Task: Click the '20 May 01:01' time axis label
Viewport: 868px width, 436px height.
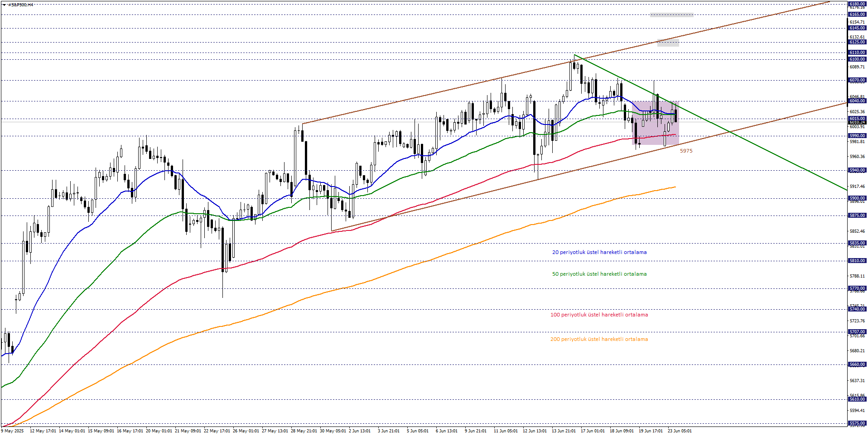Action: coord(159,431)
